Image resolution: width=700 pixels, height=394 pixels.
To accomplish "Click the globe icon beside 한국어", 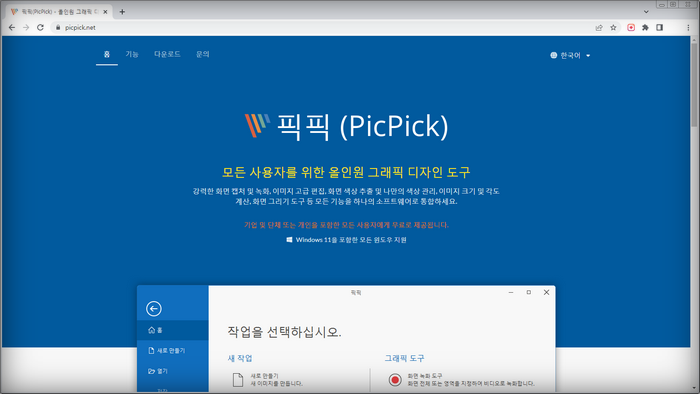I will 554,55.
